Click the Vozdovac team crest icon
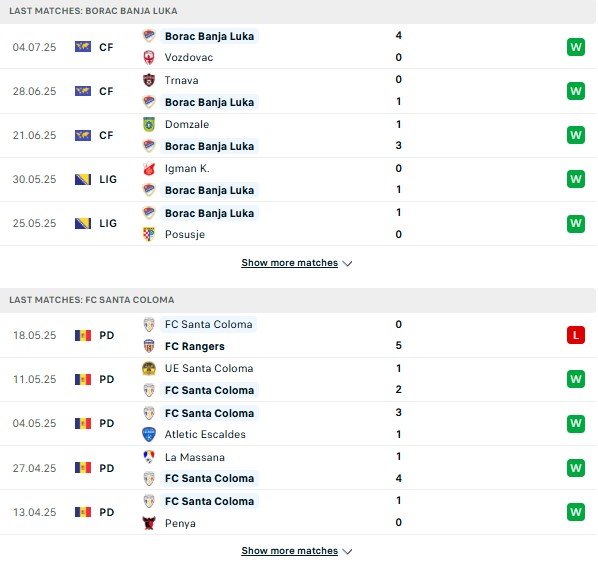This screenshot has height=567, width=598. click(149, 58)
